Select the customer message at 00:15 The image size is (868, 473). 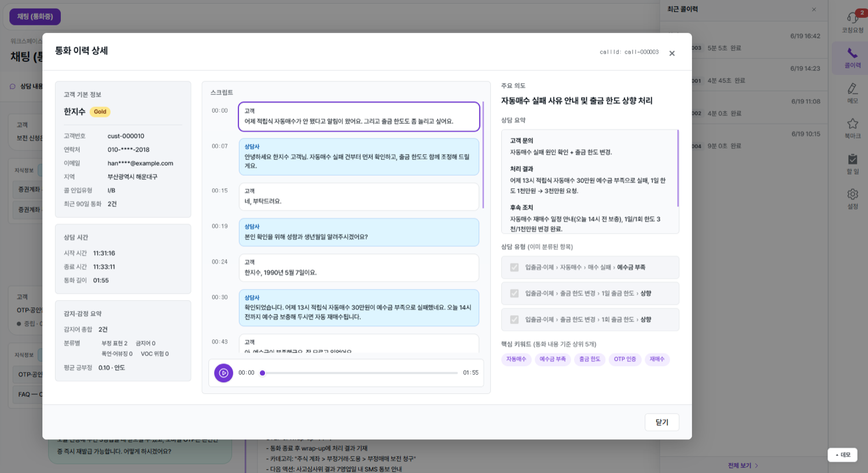click(359, 197)
